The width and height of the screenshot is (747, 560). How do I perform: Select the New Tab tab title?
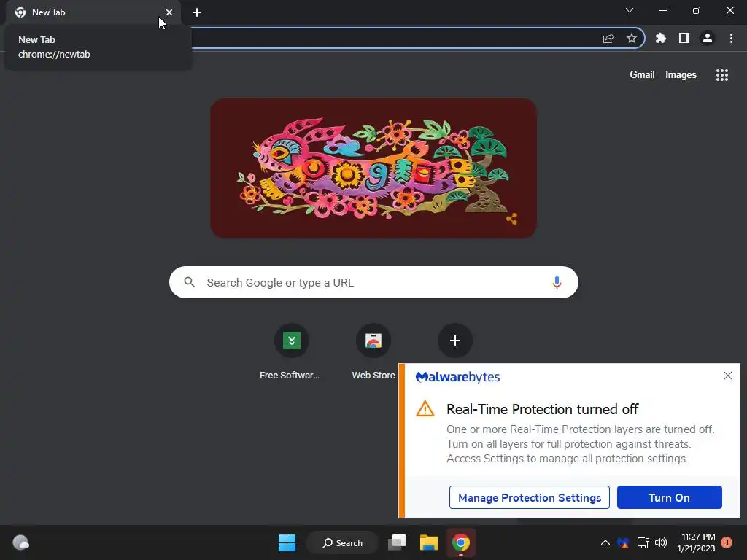(48, 12)
